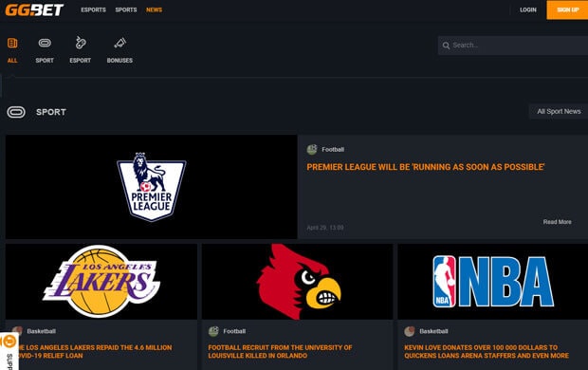The width and height of the screenshot is (588, 370).
Task: Click the Basketball icon above Kevin Love article
Action: coord(410,331)
